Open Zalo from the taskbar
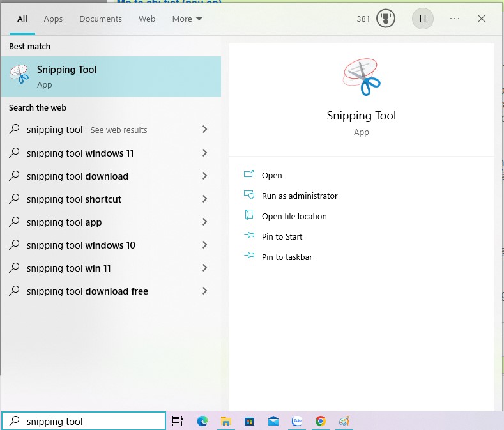 tap(297, 421)
